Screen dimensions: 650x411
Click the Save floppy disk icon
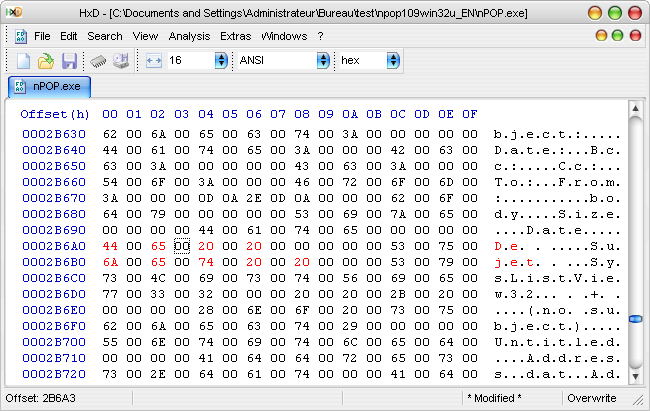[69, 61]
